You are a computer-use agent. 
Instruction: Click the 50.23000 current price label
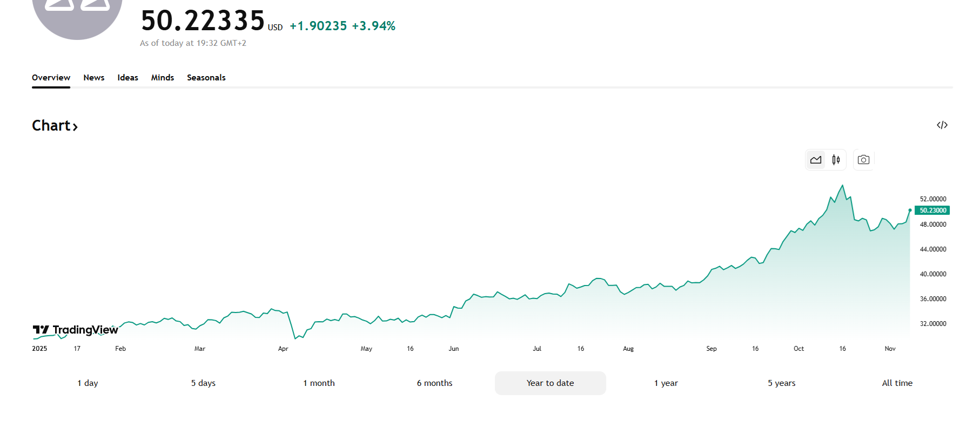coord(932,210)
